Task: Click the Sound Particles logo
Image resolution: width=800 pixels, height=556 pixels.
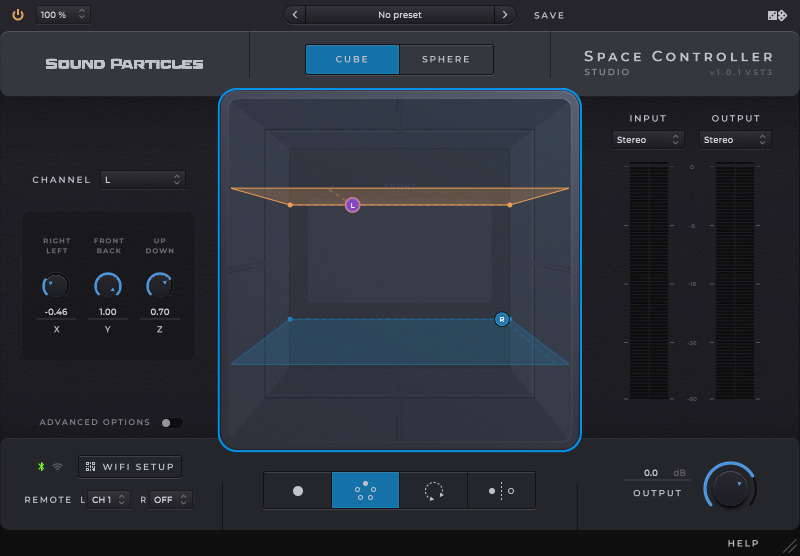Action: pos(124,64)
